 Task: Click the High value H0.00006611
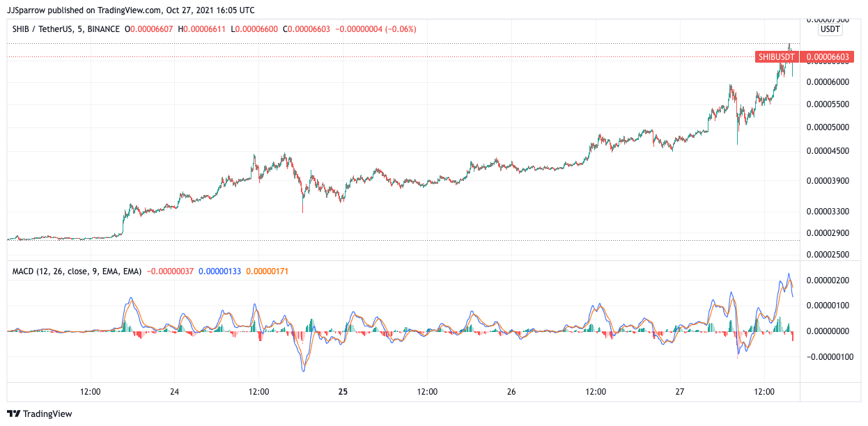(202, 29)
